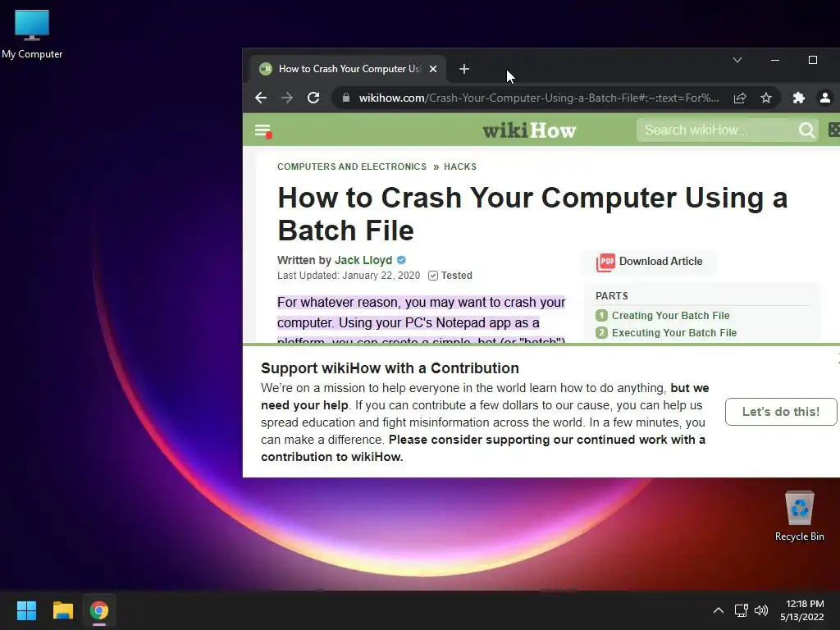Click the wikihow.com address bar
Screen dimensions: 840x630
tap(538, 98)
